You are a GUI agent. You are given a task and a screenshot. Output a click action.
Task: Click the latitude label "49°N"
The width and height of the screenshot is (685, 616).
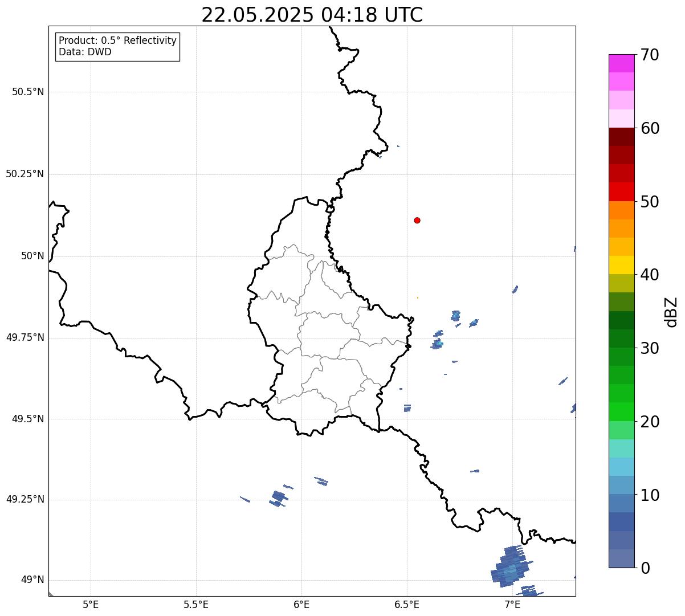click(x=33, y=580)
